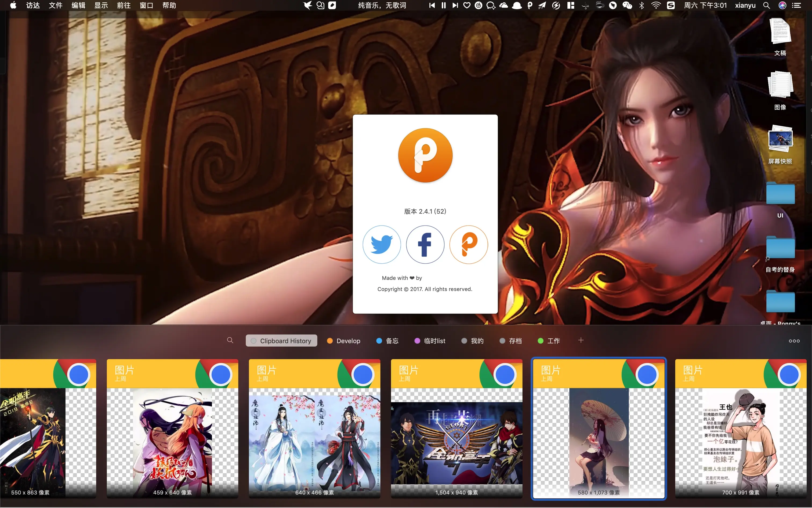The height and width of the screenshot is (508, 812).
Task: Go to the previous track in the menu bar
Action: point(432,5)
